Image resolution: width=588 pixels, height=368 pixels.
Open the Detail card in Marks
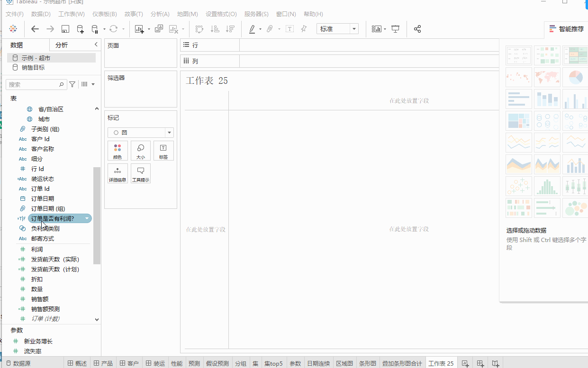tap(118, 173)
